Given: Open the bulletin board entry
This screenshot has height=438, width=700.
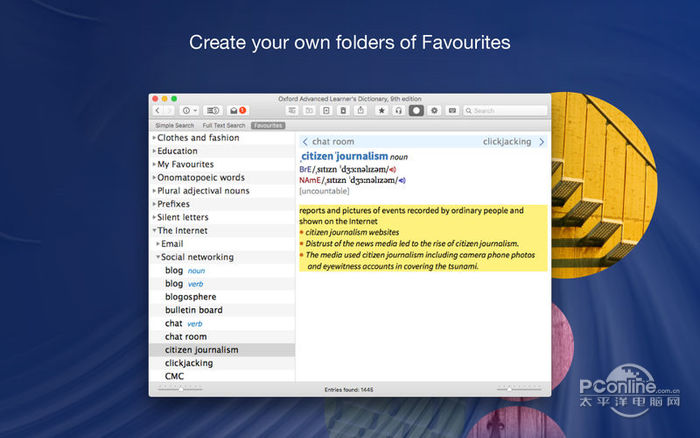Looking at the screenshot, I should [222, 310].
